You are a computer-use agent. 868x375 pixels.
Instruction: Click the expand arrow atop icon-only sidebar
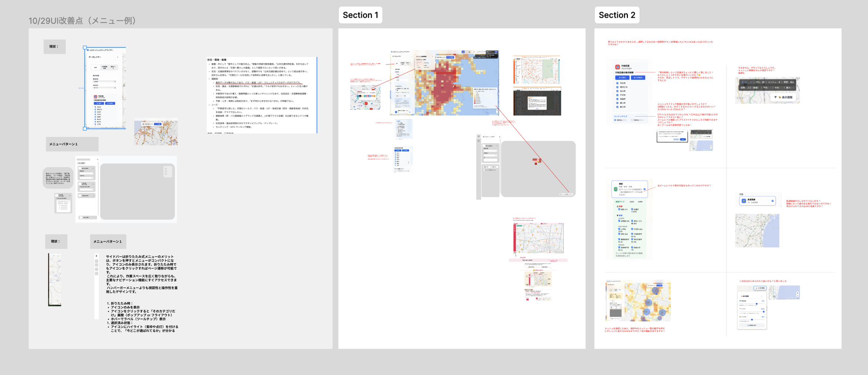96,256
